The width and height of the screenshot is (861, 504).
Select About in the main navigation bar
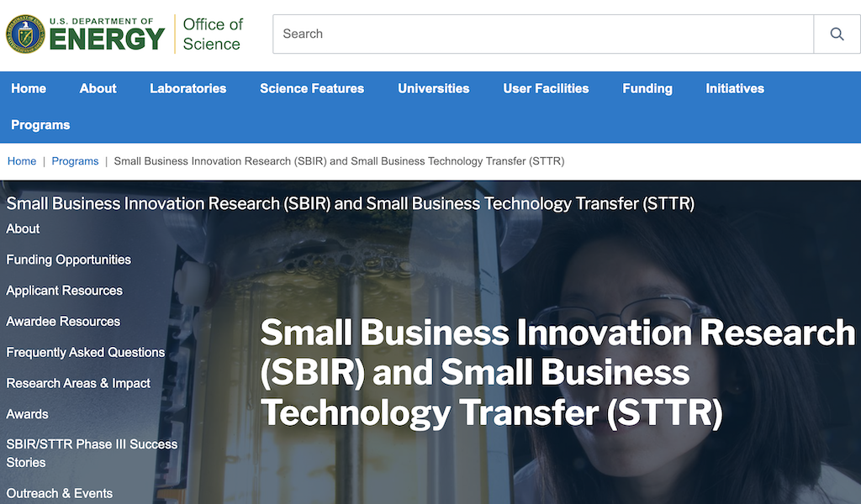pyautogui.click(x=98, y=88)
